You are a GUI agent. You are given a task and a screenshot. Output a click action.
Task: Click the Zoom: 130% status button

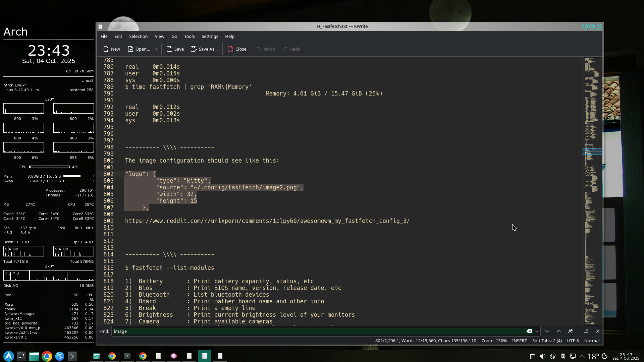(494, 341)
